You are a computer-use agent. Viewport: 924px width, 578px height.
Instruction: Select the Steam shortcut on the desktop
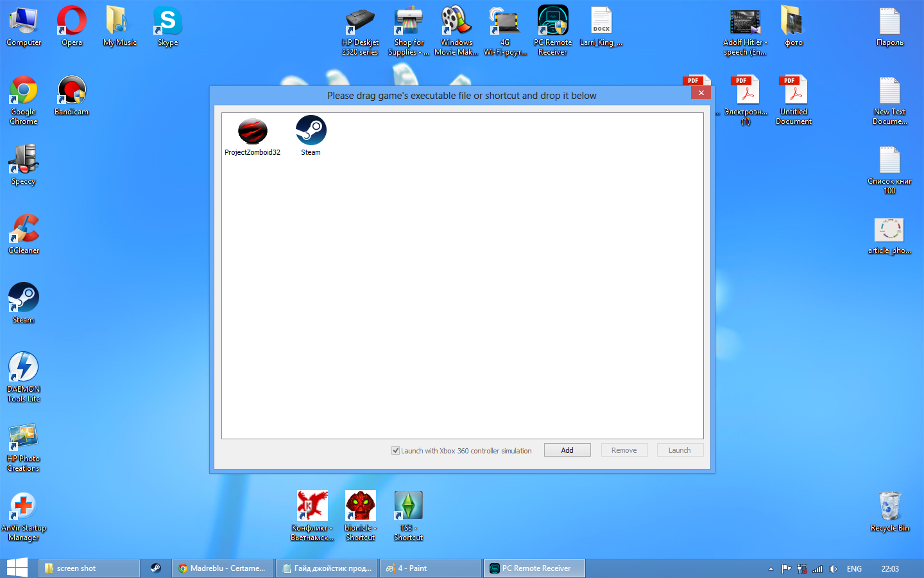pyautogui.click(x=24, y=304)
